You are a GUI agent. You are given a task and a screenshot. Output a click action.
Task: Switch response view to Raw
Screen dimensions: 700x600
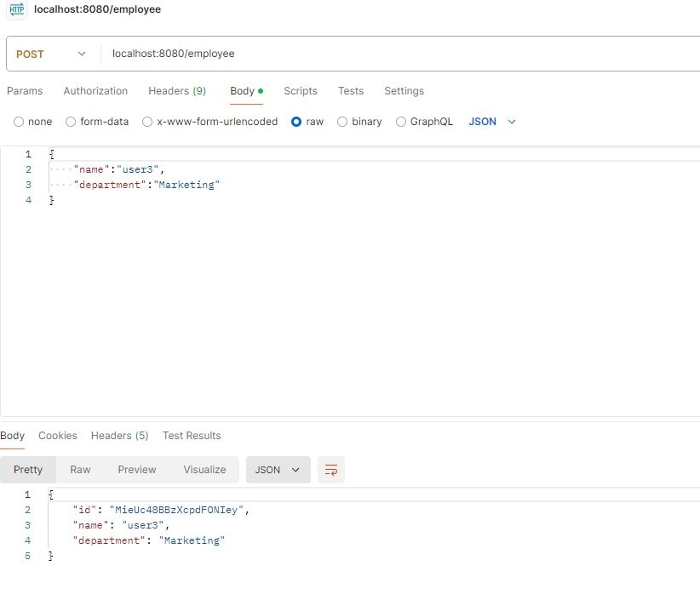click(80, 469)
